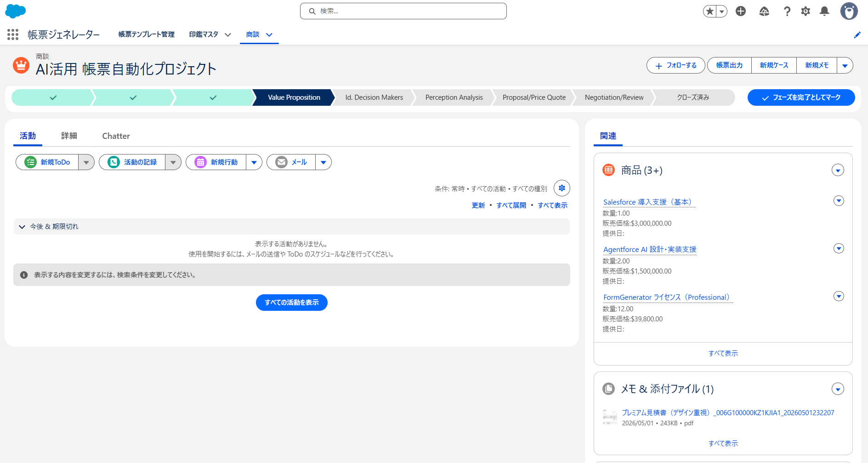
Task: Open FormGenerator ライセンス（Professional） link
Action: [x=668, y=297]
